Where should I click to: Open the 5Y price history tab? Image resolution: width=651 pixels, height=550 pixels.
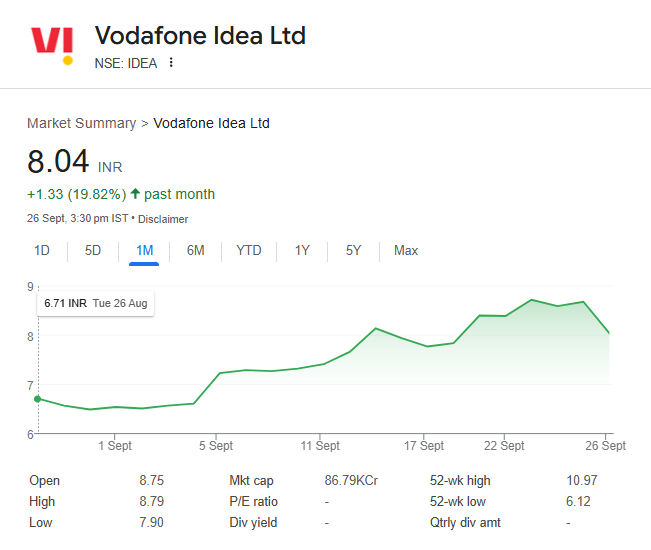[x=354, y=251]
